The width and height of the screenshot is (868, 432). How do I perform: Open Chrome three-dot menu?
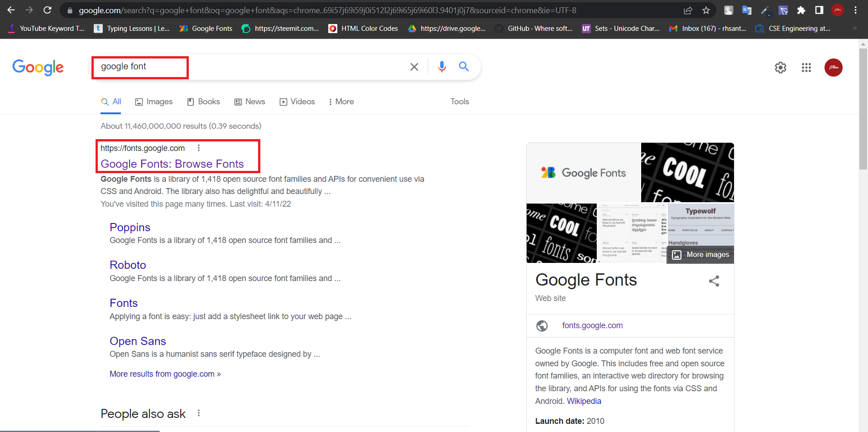[x=855, y=10]
